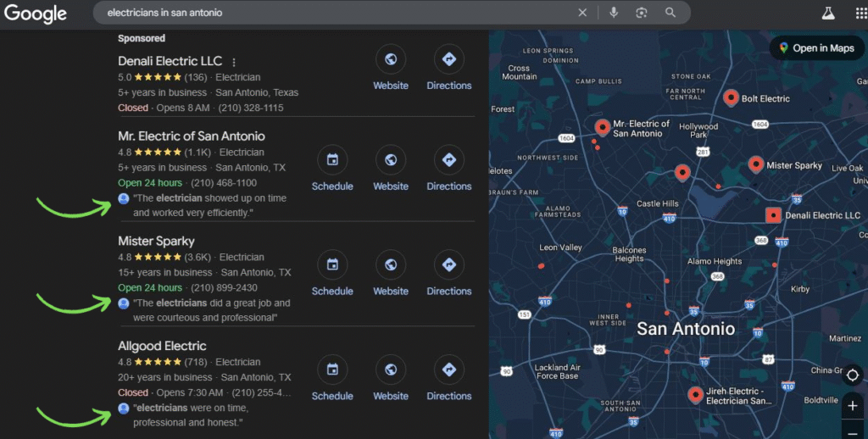Screen dimensions: 868x439
Task: Click the Mr. Electric review about showing up on time
Action: coord(209,205)
